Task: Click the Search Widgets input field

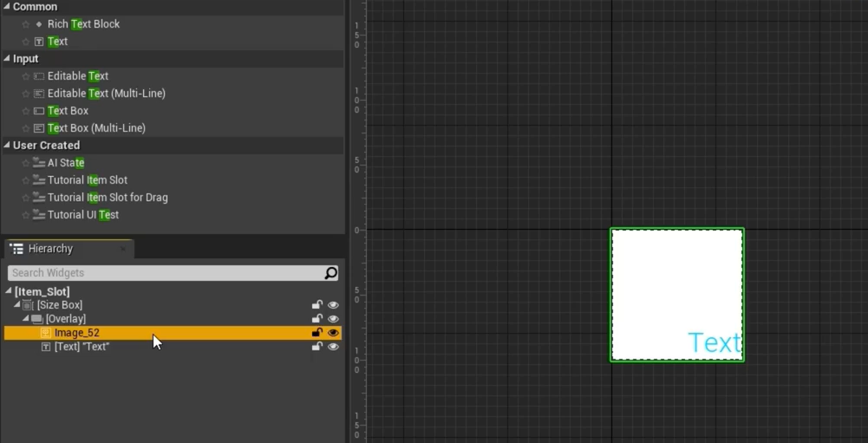Action: point(173,273)
